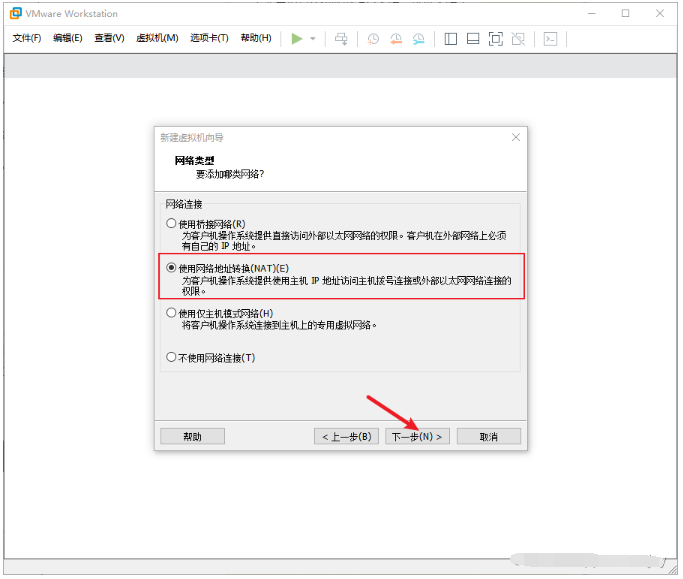Minimize the VMware Workstation window

pos(592,14)
